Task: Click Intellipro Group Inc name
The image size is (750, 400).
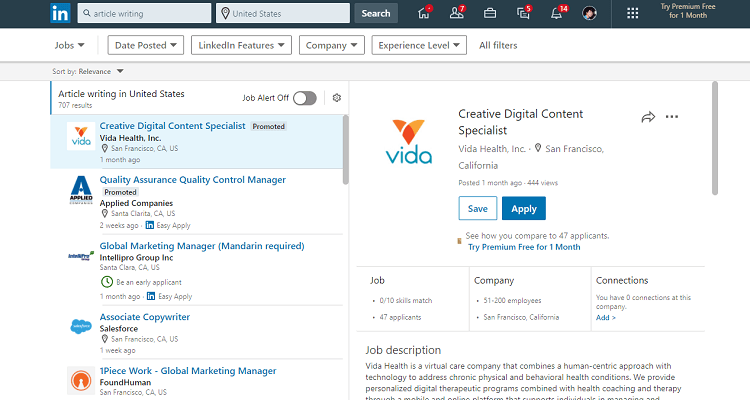Action: click(x=136, y=257)
